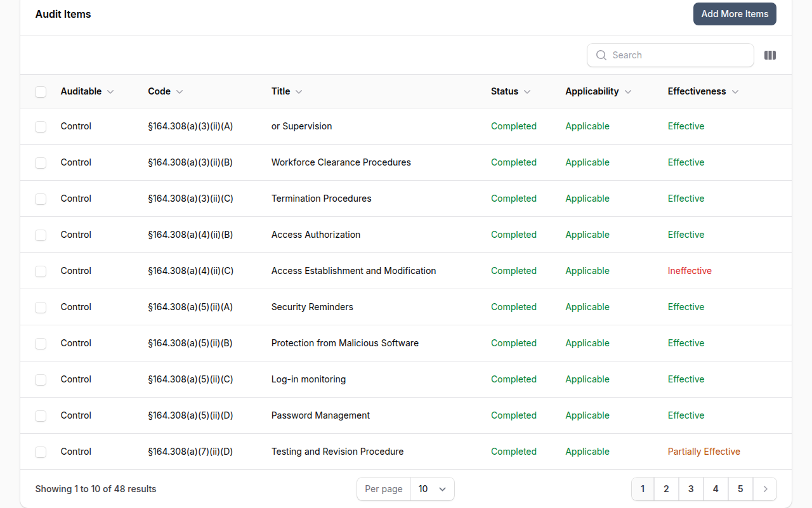This screenshot has width=812, height=508.
Task: Check the Termination Procedures row checkbox
Action: point(41,199)
